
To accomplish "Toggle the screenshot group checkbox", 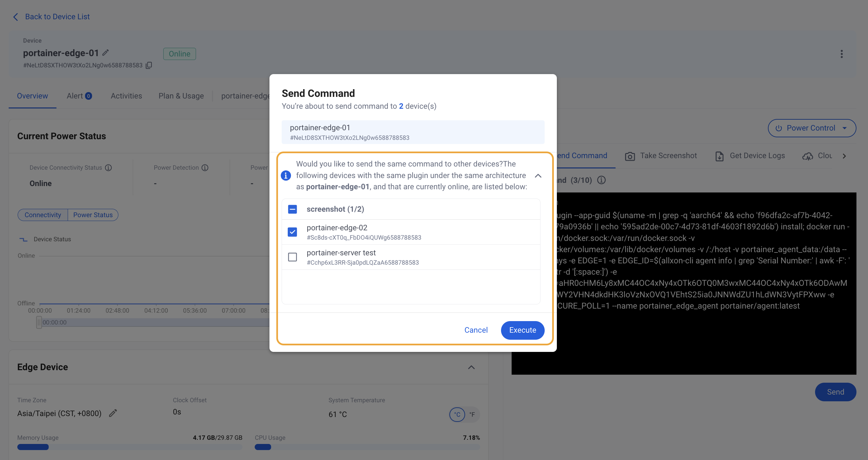I will click(x=293, y=209).
